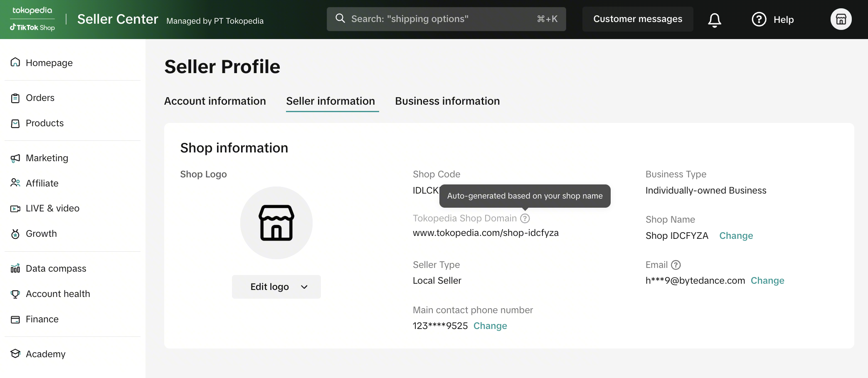The image size is (868, 378).
Task: Open Finance in the sidebar
Action: 42,319
